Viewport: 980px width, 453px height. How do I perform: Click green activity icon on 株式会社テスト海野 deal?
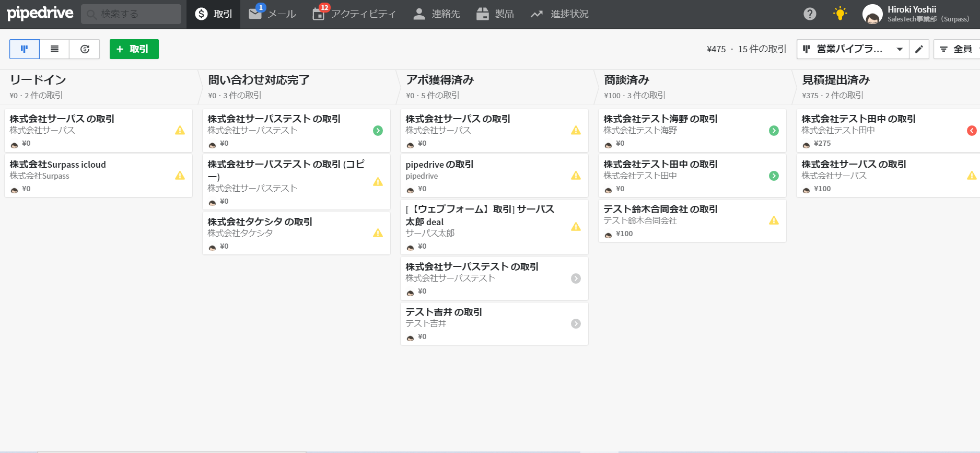click(774, 131)
